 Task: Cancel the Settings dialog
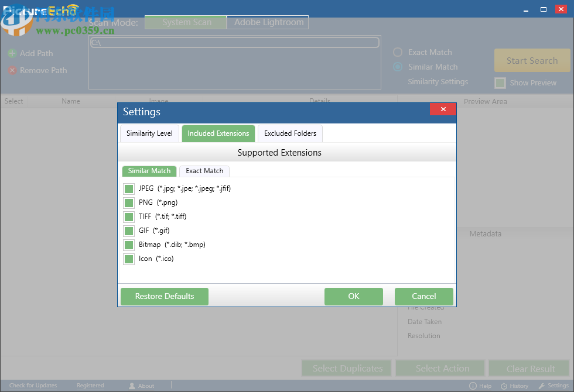[424, 296]
